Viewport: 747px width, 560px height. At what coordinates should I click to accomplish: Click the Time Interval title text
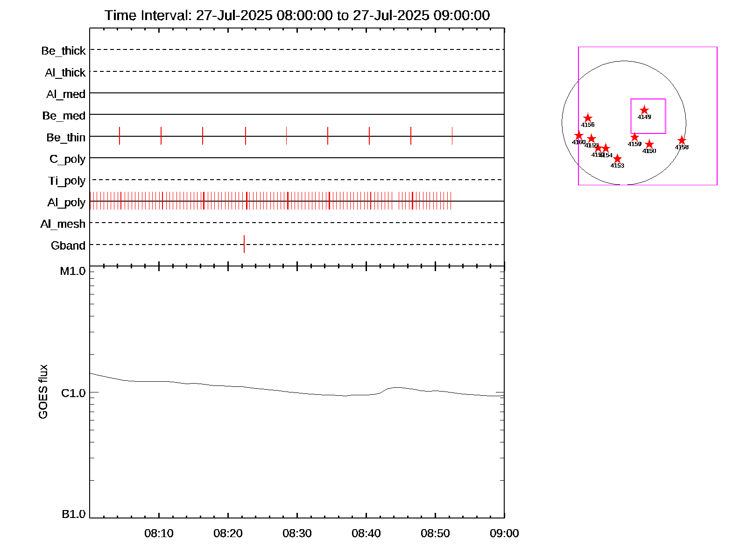click(297, 15)
